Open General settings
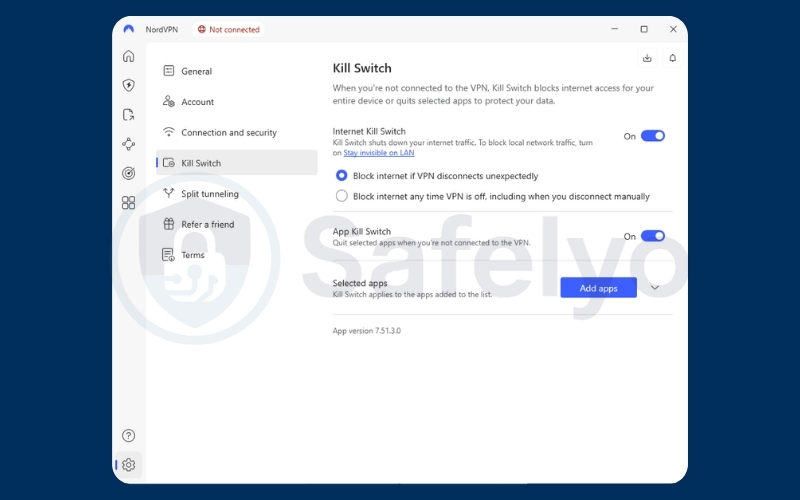 pos(237,71)
